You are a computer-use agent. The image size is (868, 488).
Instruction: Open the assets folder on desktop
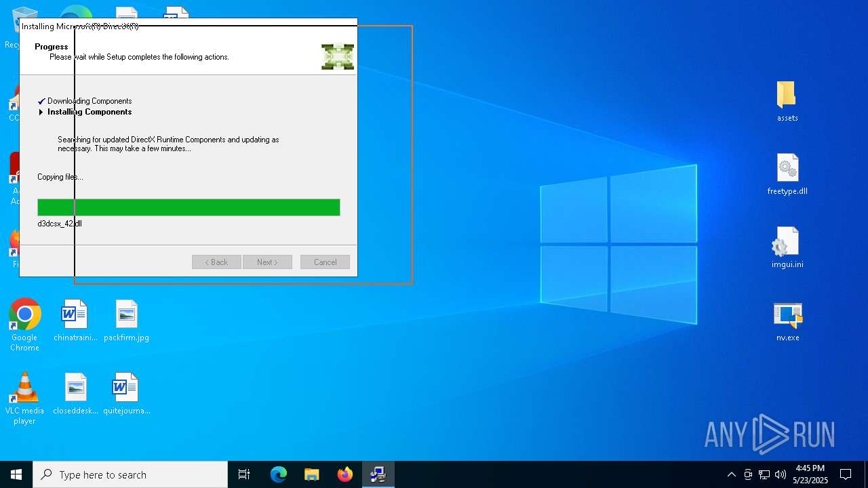[x=787, y=102]
